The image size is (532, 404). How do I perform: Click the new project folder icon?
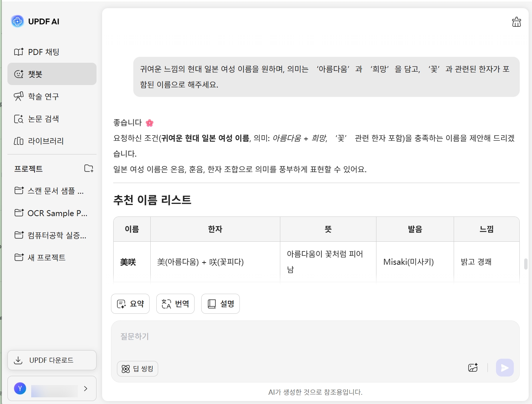click(89, 168)
